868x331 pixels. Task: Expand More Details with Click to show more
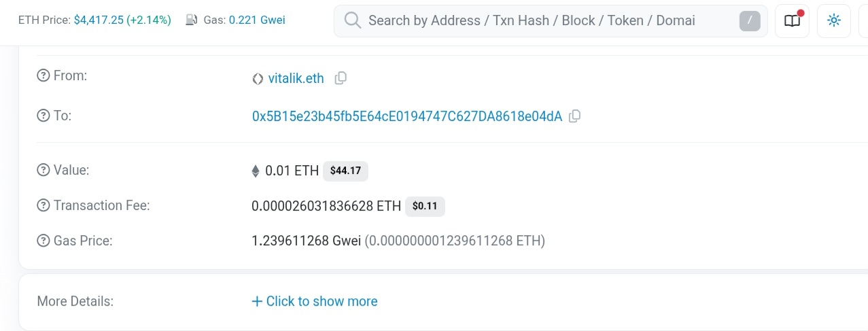(x=315, y=301)
